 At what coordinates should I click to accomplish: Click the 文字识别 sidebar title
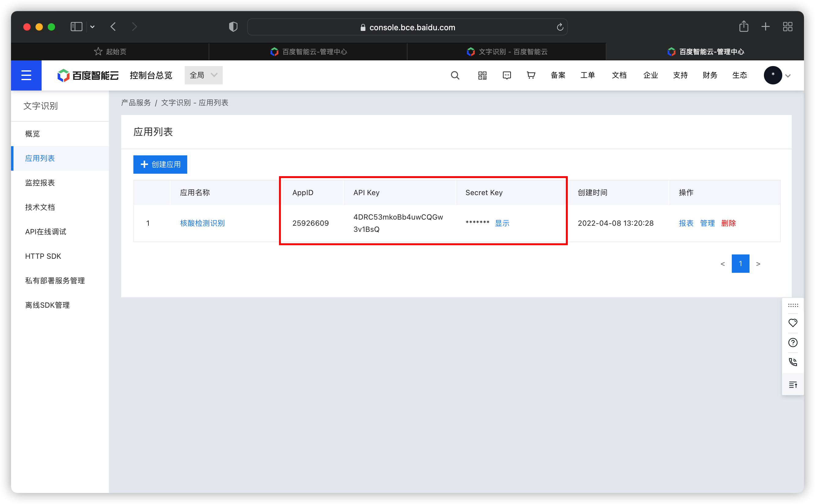[x=41, y=106]
